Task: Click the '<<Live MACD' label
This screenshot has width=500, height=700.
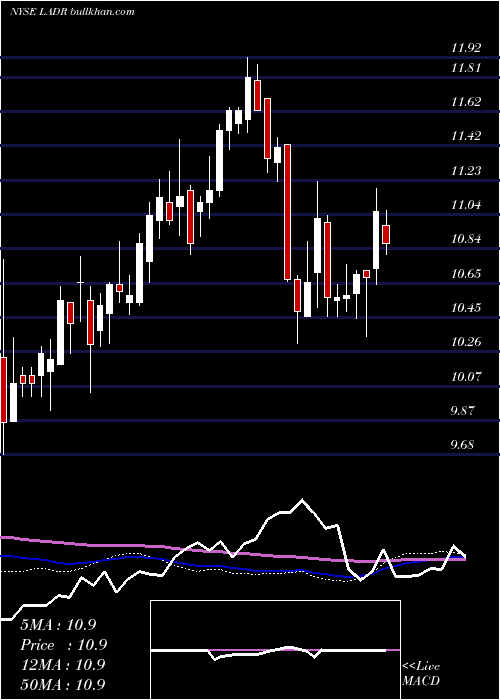Action: click(x=421, y=674)
